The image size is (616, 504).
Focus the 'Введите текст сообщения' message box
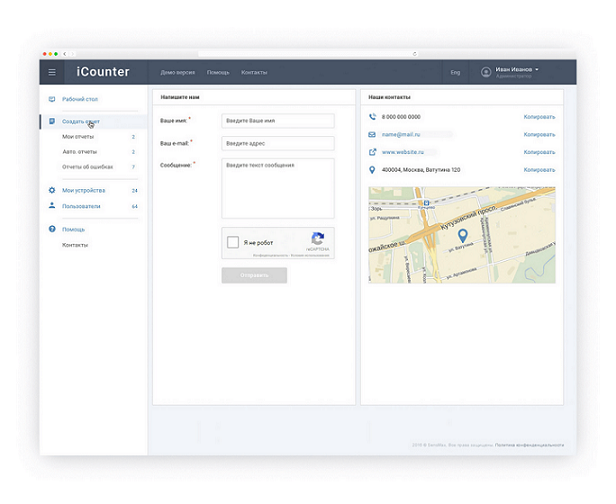click(x=277, y=187)
